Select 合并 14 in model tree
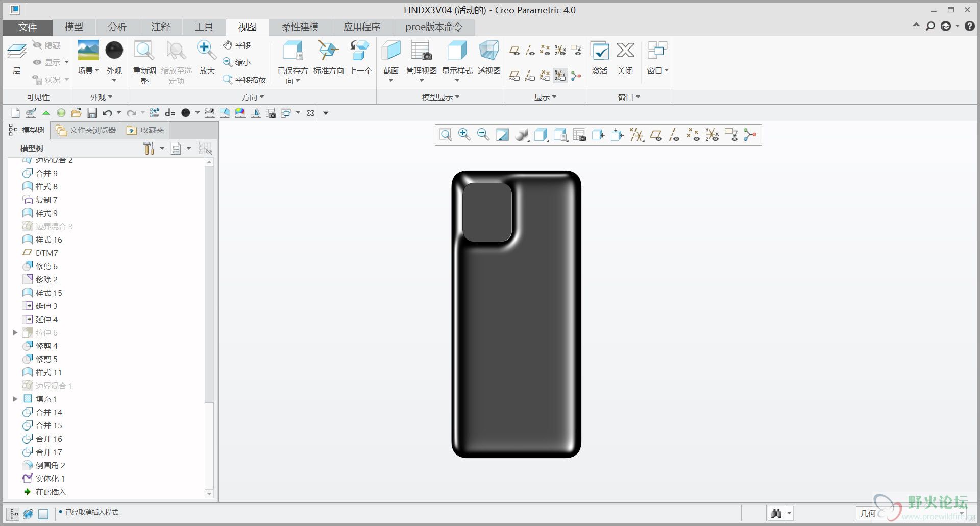 coord(42,412)
